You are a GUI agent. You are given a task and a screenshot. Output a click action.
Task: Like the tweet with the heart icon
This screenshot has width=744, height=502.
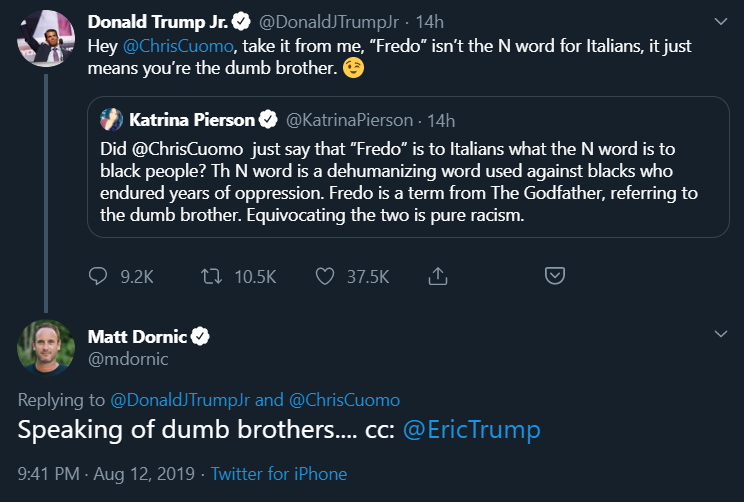point(325,276)
